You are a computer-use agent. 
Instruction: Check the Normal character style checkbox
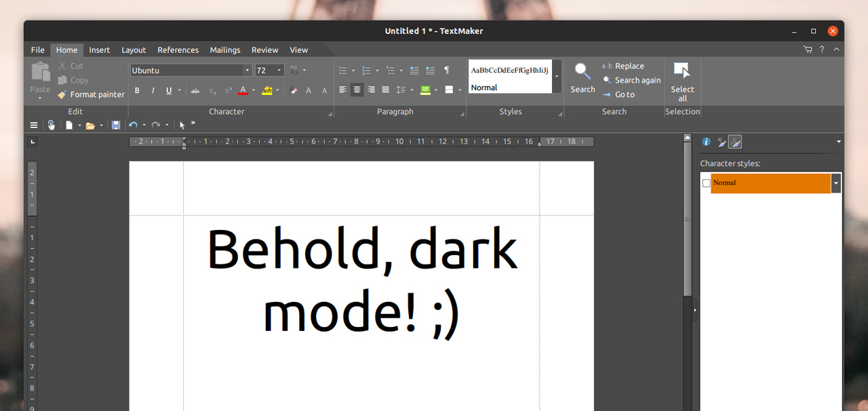click(x=706, y=183)
